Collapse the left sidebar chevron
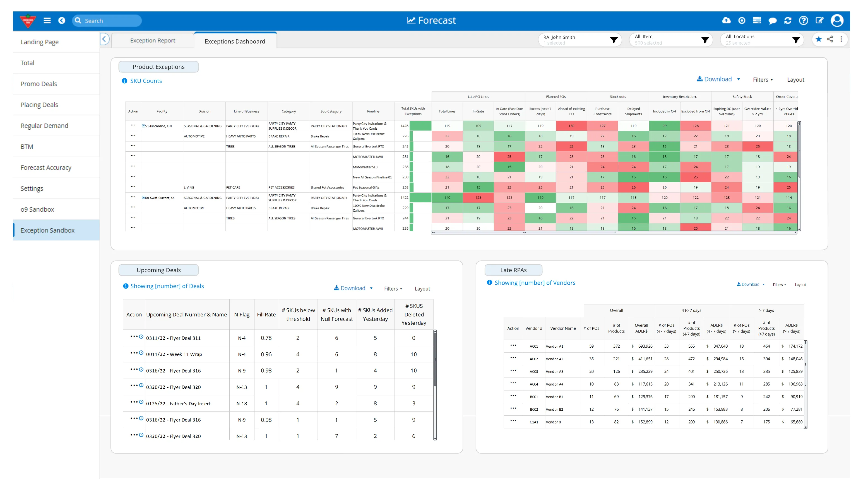 coord(104,39)
